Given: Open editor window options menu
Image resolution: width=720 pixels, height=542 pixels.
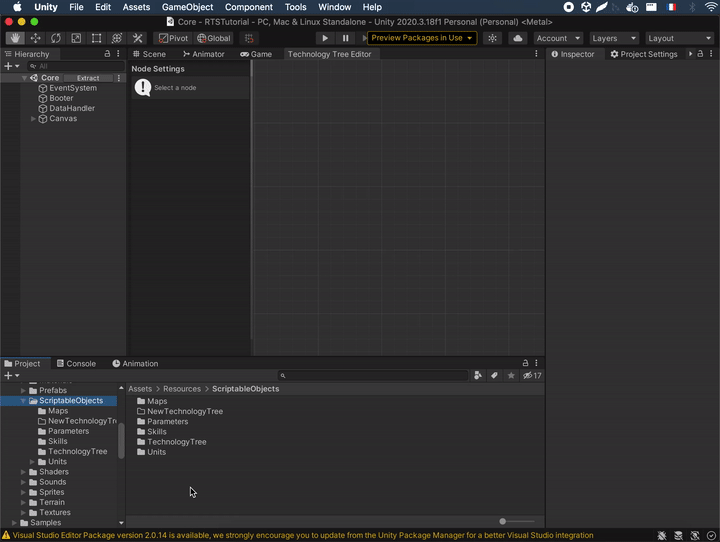Looking at the screenshot, I should click(x=536, y=54).
